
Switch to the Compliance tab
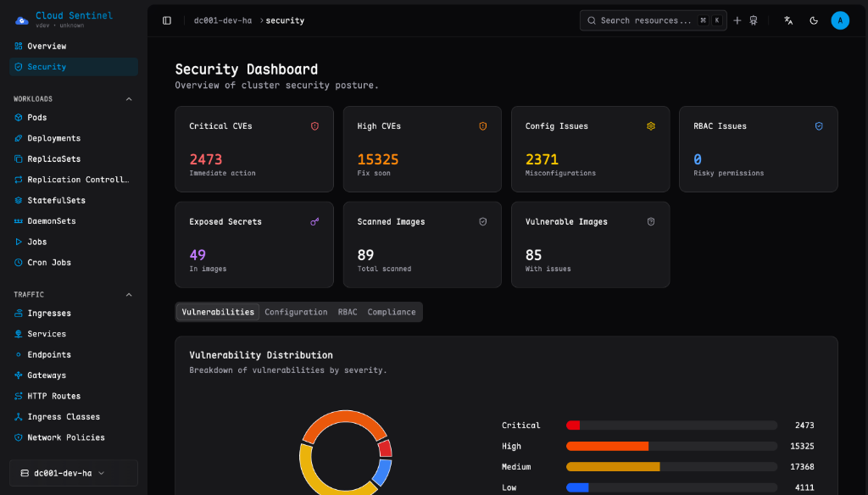click(391, 311)
